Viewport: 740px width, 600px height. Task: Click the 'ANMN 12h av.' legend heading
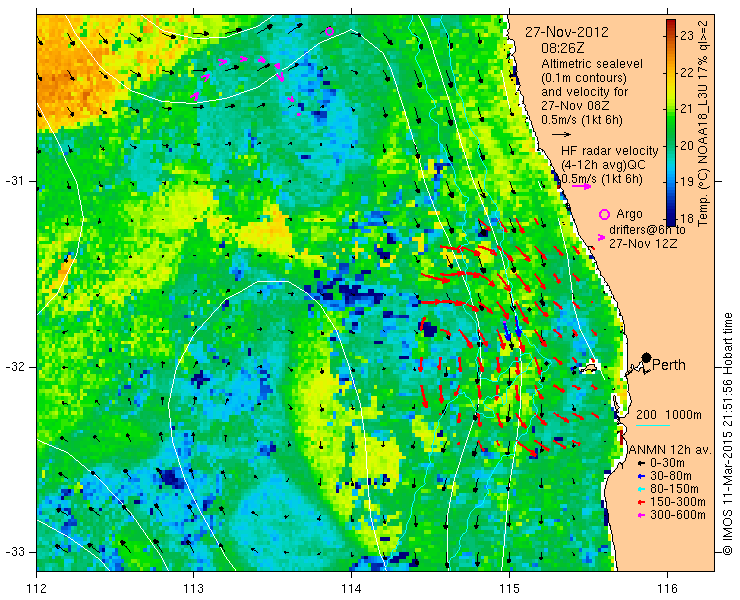(x=672, y=450)
